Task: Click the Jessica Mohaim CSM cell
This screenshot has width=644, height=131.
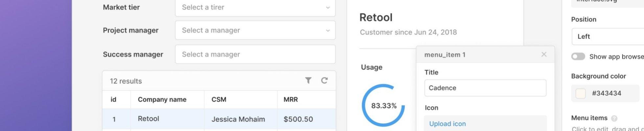Action: [x=238, y=119]
